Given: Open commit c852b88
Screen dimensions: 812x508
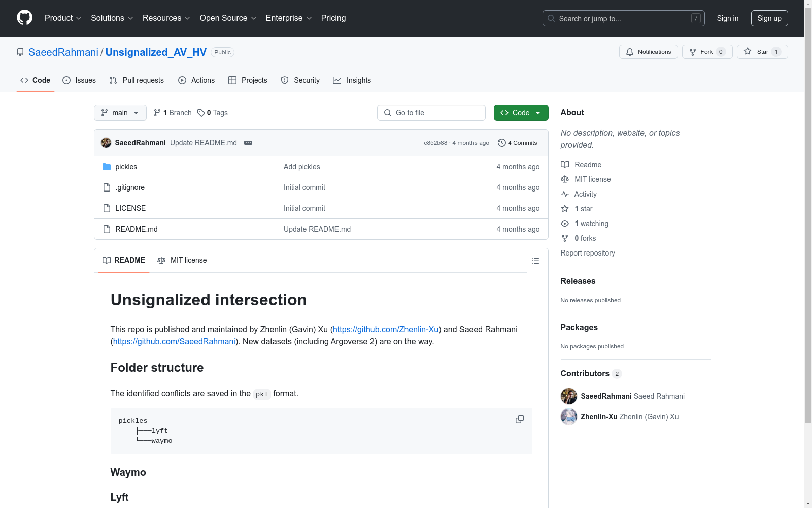Looking at the screenshot, I should (x=435, y=143).
